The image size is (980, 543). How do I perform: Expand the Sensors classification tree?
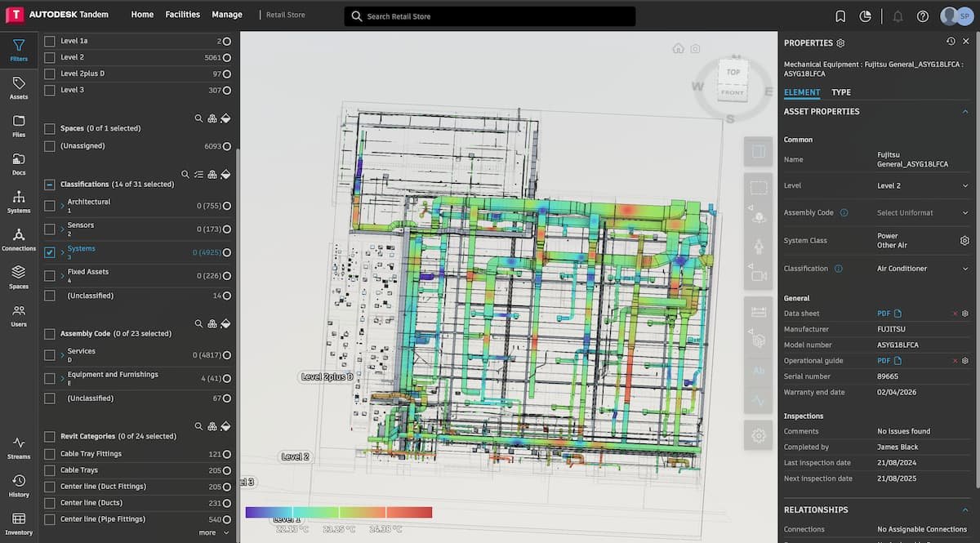pyautogui.click(x=62, y=229)
